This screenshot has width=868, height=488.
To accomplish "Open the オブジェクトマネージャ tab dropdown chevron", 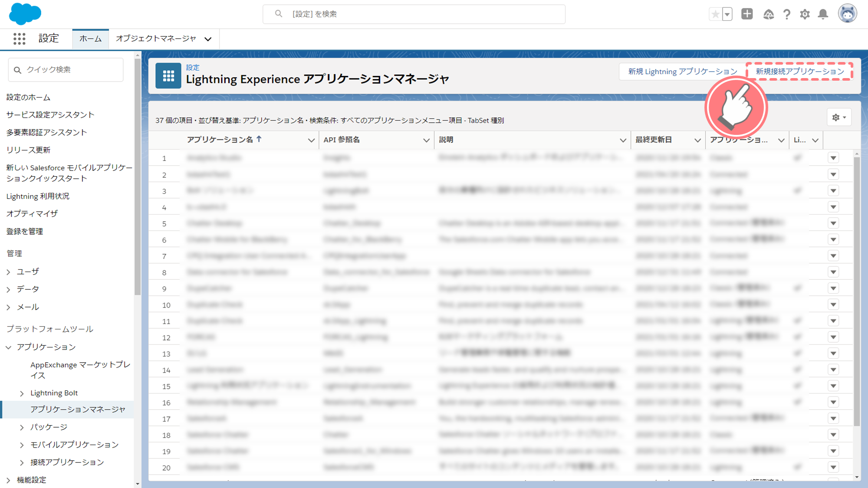I will coord(208,39).
